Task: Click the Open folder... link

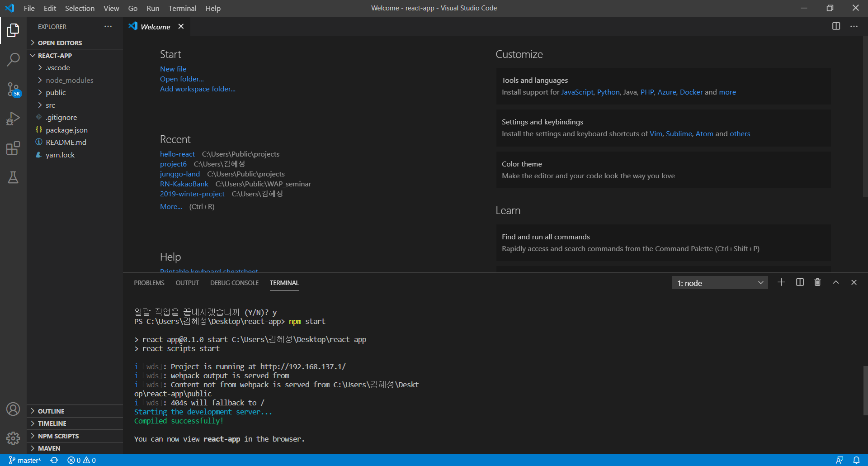Action: tap(182, 79)
